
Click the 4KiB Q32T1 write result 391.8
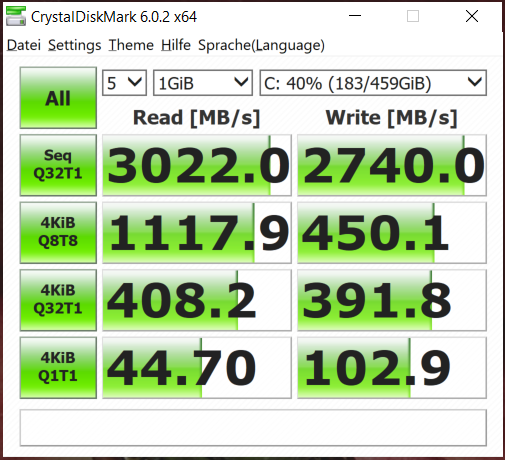click(392, 300)
